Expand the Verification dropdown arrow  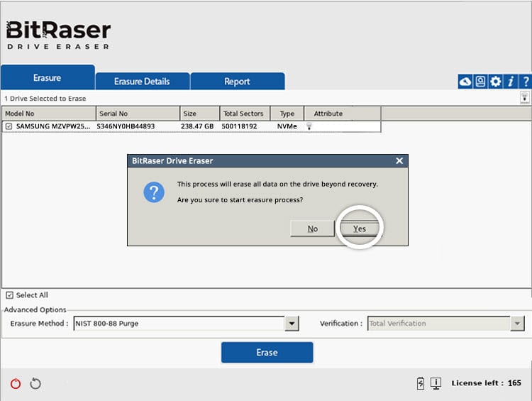pyautogui.click(x=517, y=323)
